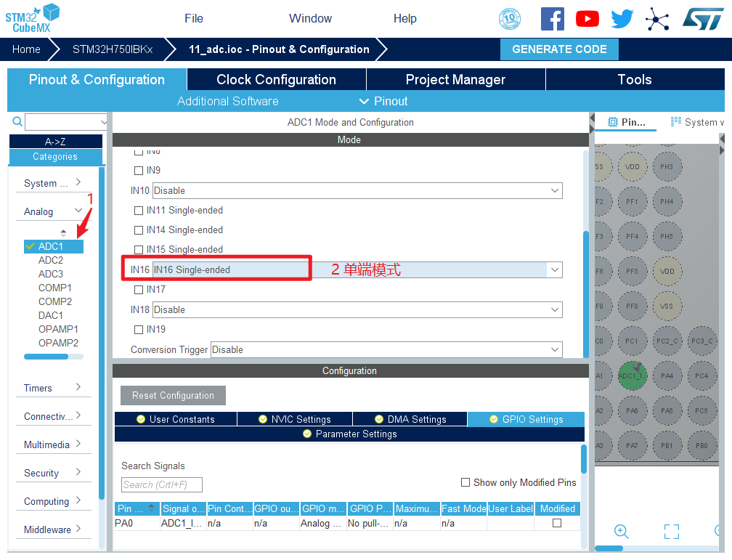Viewport: 732px width, 560px height.
Task: Open the Conversion Trigger dropdown
Action: pyautogui.click(x=555, y=349)
